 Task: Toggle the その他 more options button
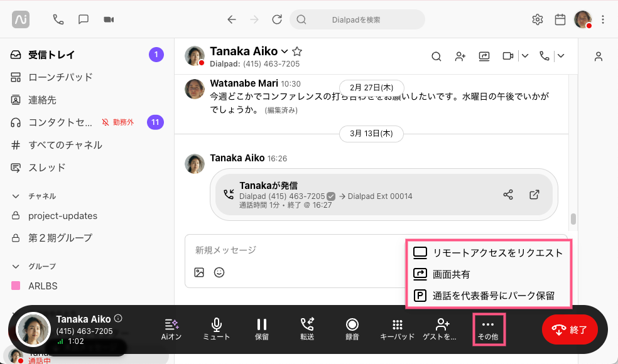coord(489,329)
